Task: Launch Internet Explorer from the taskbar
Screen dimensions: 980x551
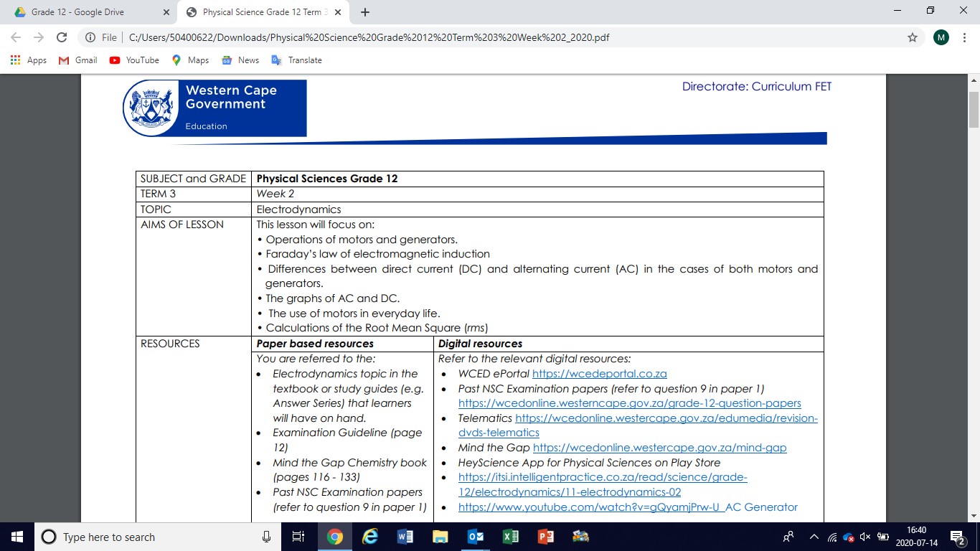Action: [370, 537]
